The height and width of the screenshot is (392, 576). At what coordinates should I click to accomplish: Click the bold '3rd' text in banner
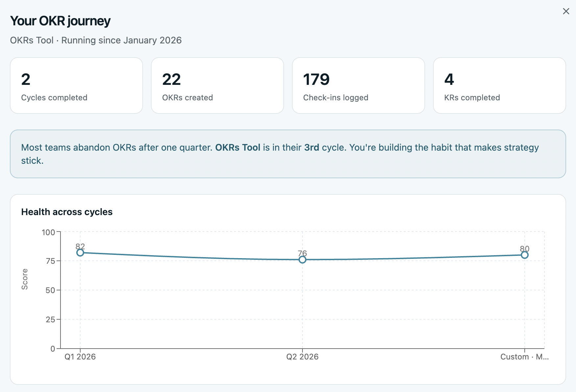point(312,147)
